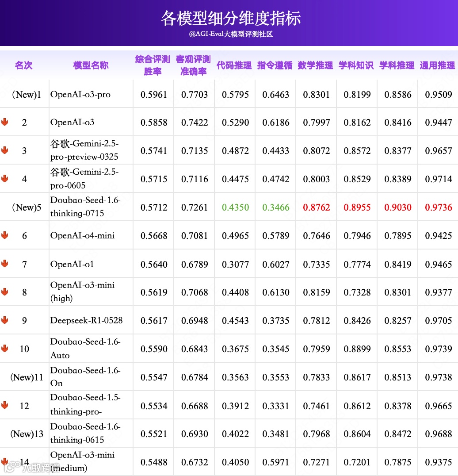Click the value 0.5789 in o4-mini row

tap(276, 236)
